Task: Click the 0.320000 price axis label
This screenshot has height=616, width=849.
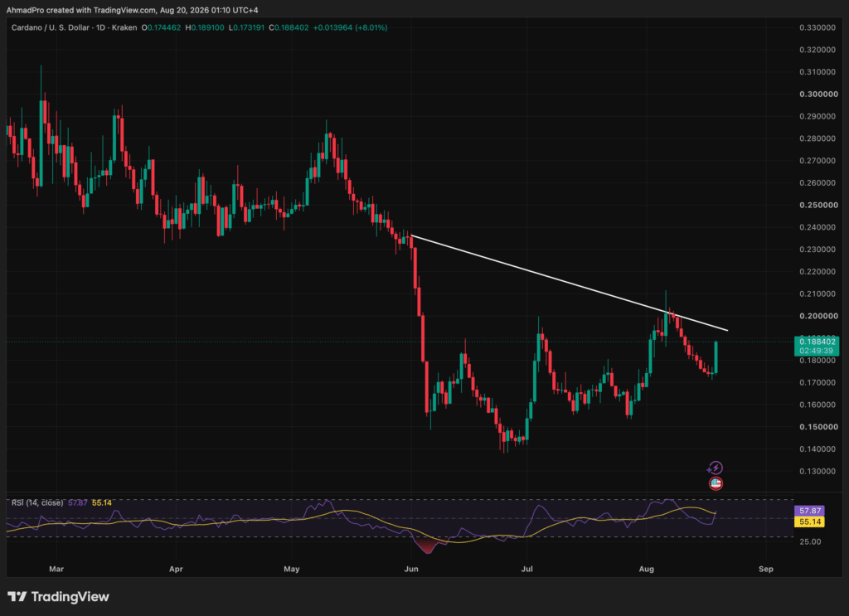Action: (817, 50)
